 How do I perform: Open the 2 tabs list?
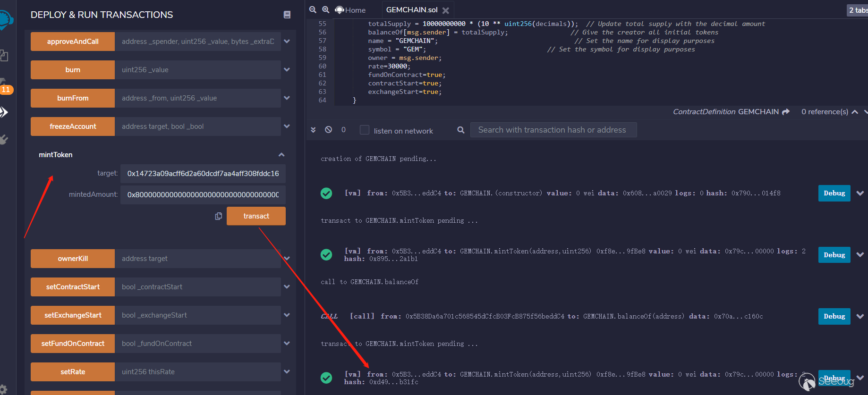(857, 10)
